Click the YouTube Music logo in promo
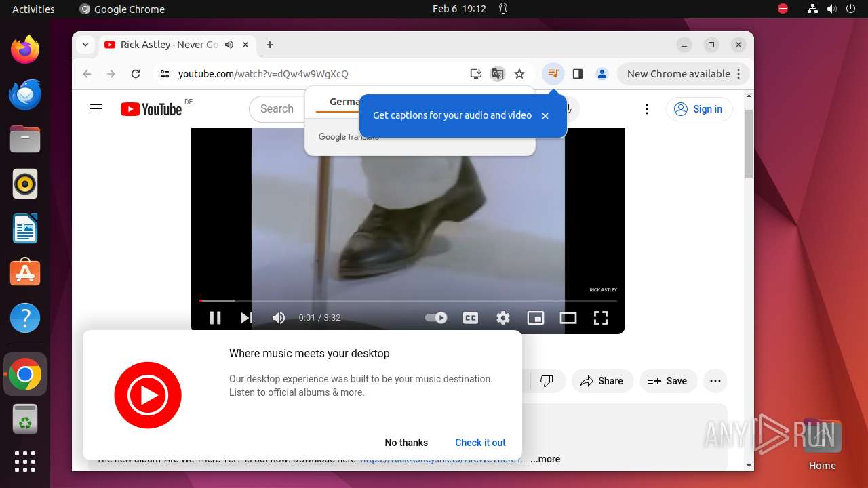The width and height of the screenshot is (868, 488). 148,395
